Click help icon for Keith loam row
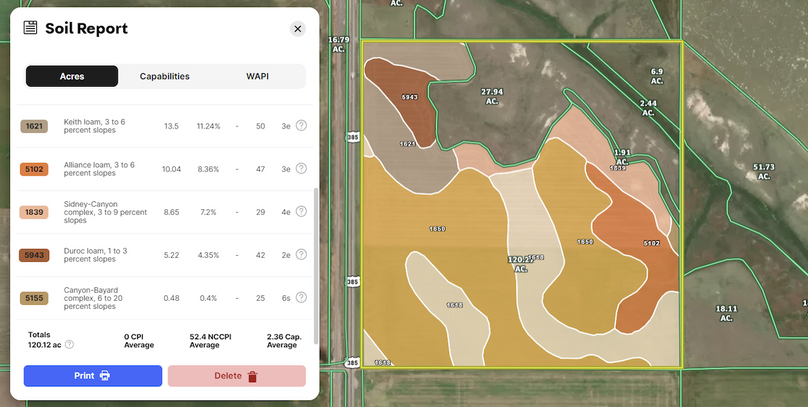The height and width of the screenshot is (407, 808). (x=301, y=126)
